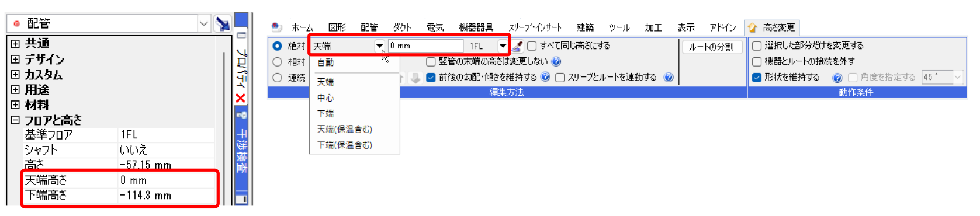Open the 電気 ribbon tab
The image size is (980, 216).
click(435, 27)
